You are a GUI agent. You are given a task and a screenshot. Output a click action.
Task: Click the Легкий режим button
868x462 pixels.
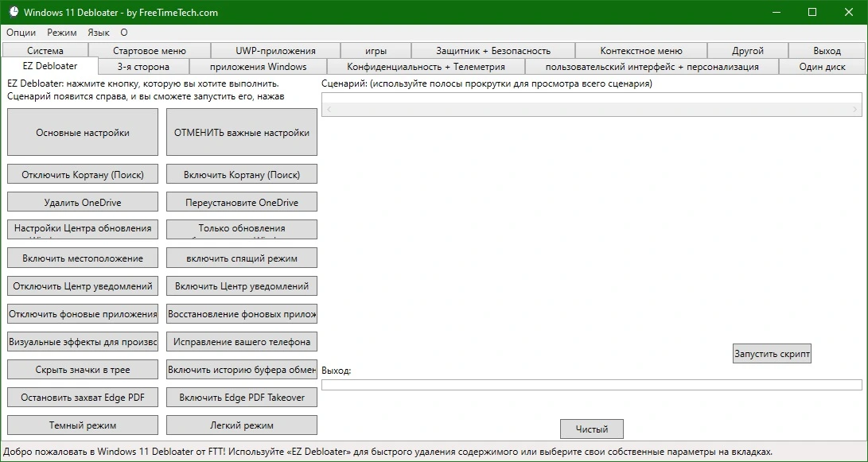click(x=241, y=425)
